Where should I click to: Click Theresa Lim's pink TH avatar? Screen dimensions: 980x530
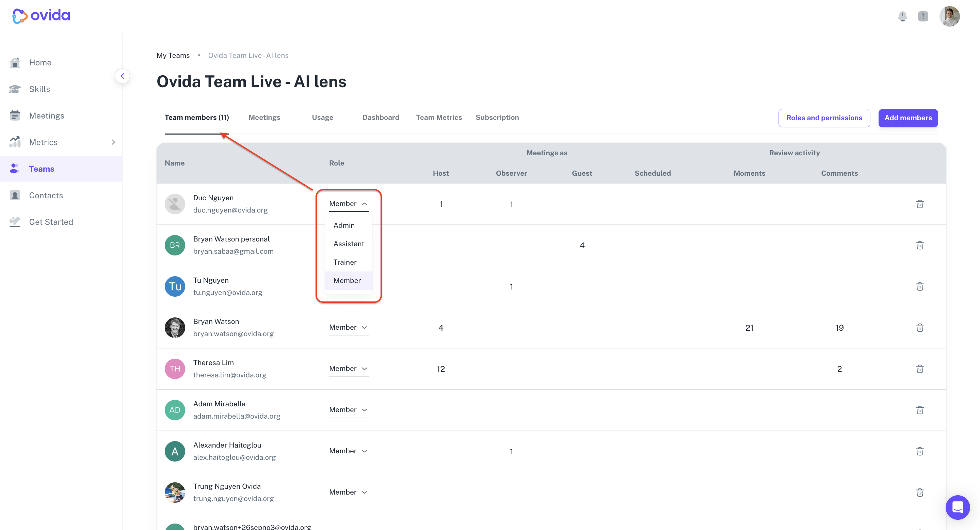click(x=175, y=369)
